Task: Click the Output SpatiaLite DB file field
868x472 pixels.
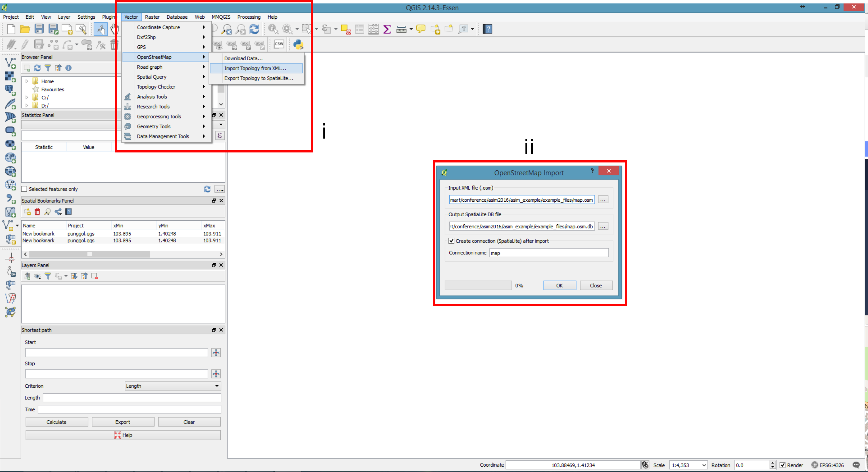Action: [522, 226]
